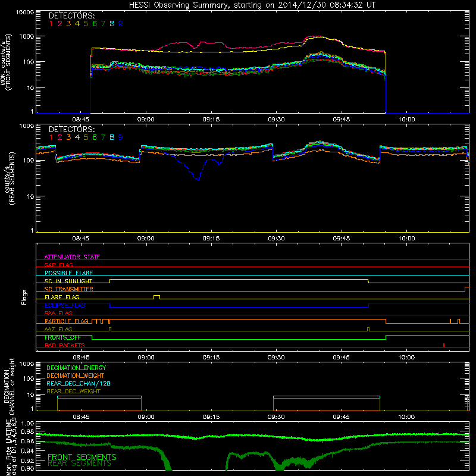Click the HESSI Observing Summary title
476x476 pixels.
click(x=252, y=5)
